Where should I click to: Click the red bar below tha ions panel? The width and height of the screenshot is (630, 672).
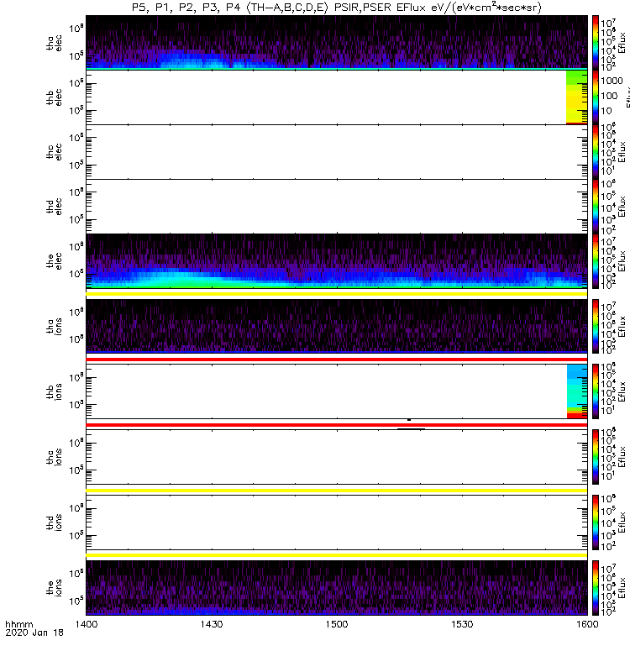click(x=337, y=360)
